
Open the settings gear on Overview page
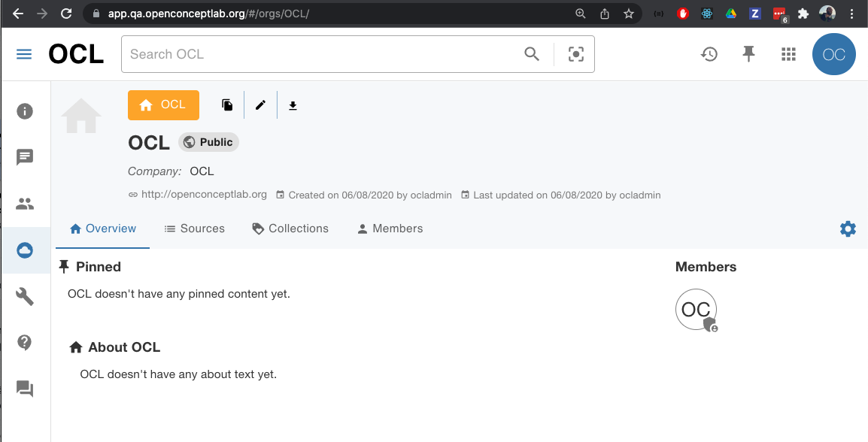pyautogui.click(x=848, y=229)
